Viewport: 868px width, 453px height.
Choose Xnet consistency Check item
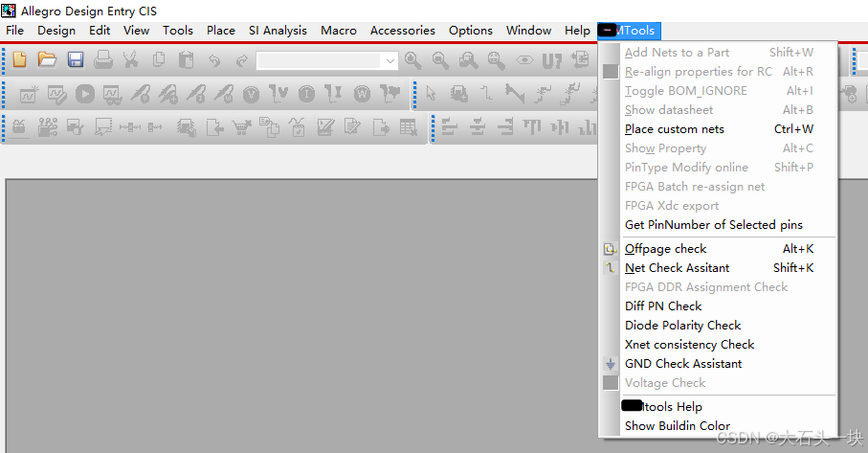click(x=719, y=345)
